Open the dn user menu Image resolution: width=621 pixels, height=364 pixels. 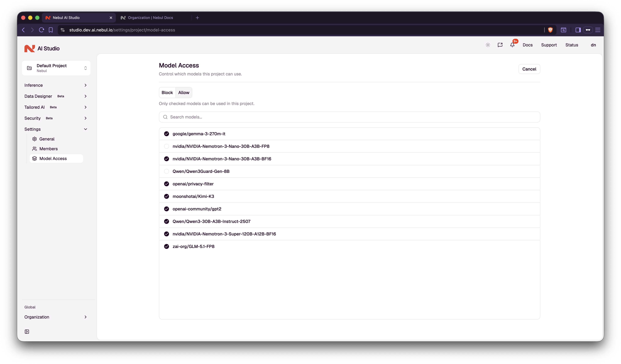(x=593, y=45)
